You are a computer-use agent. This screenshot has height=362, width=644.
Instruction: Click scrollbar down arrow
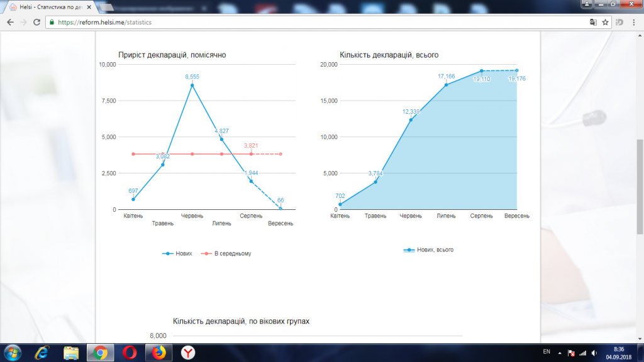pos(640,339)
